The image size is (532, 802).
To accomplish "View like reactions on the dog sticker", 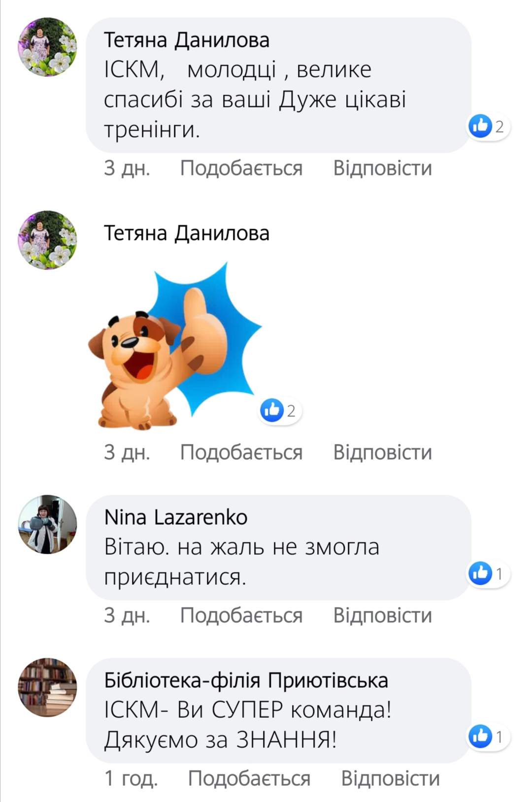I will [281, 410].
